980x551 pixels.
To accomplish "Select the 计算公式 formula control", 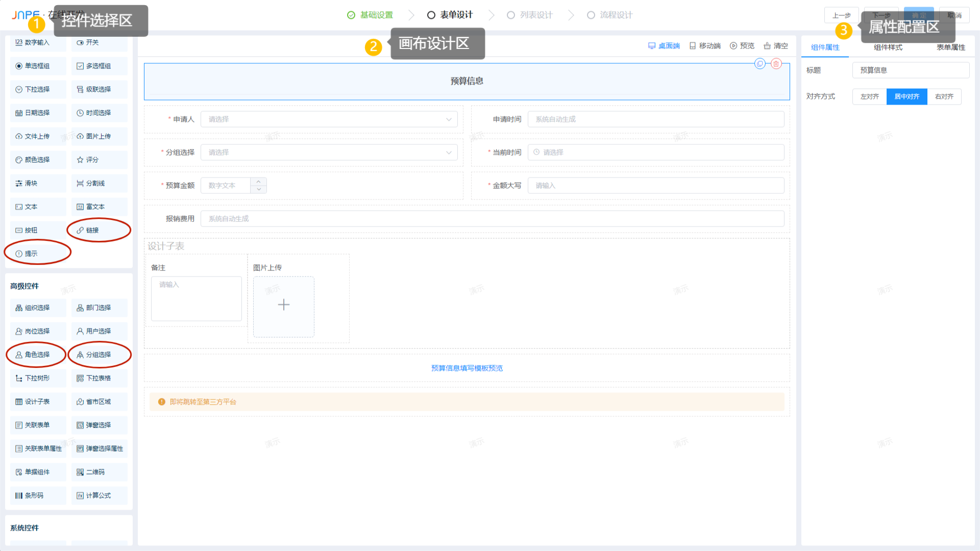I will (x=99, y=495).
